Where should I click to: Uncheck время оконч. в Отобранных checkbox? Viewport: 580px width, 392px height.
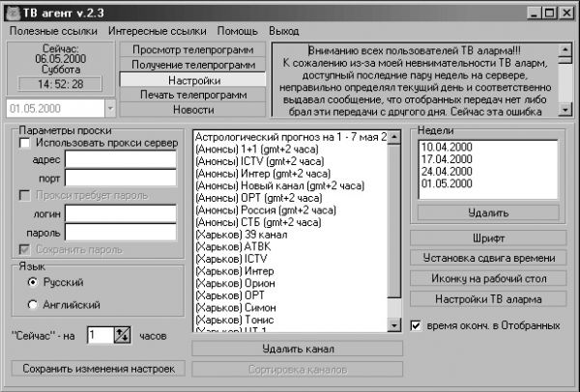coord(416,325)
